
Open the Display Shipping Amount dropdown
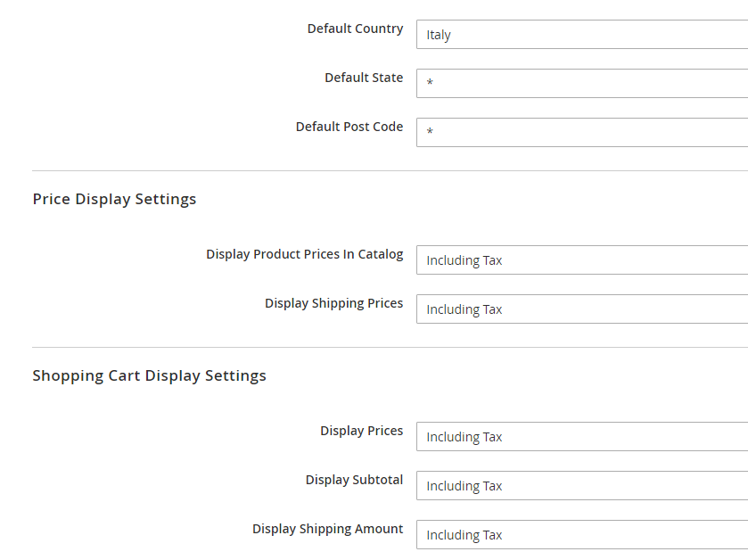coord(579,534)
